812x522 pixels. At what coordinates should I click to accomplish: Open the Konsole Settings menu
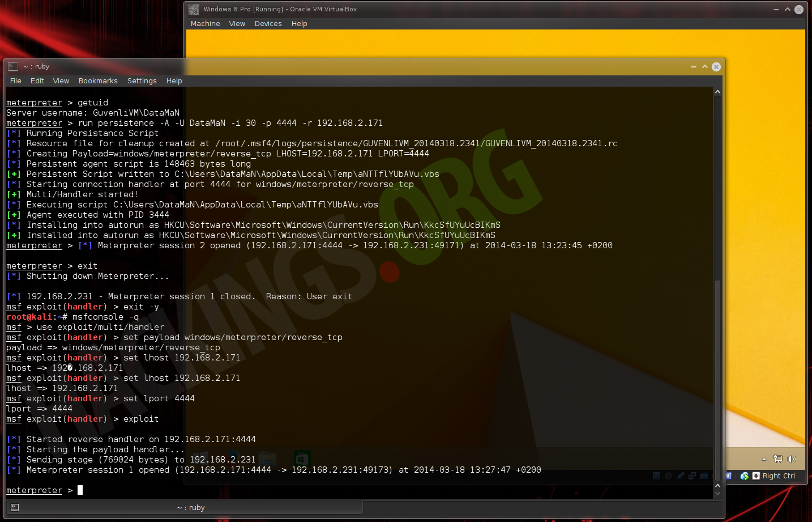[x=142, y=81]
